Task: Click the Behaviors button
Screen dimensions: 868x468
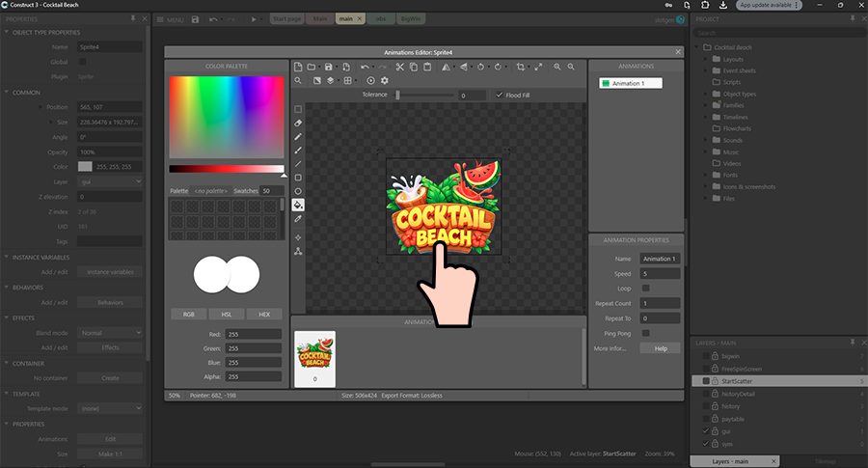Action: (x=110, y=302)
